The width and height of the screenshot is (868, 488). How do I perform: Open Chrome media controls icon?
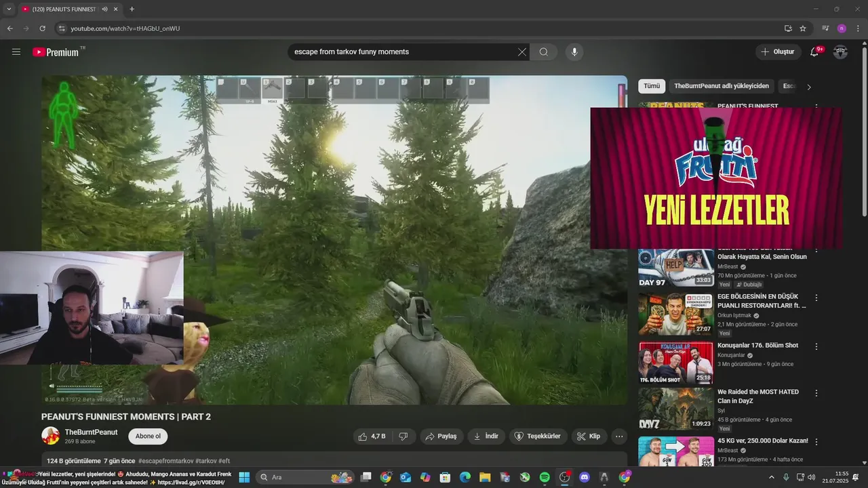coord(825,28)
